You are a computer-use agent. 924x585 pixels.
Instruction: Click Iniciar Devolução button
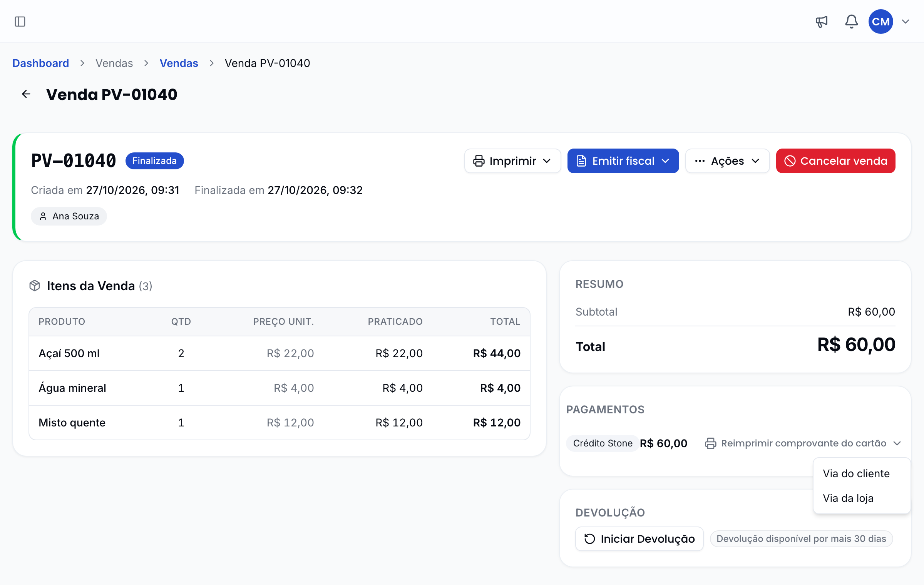(x=639, y=539)
